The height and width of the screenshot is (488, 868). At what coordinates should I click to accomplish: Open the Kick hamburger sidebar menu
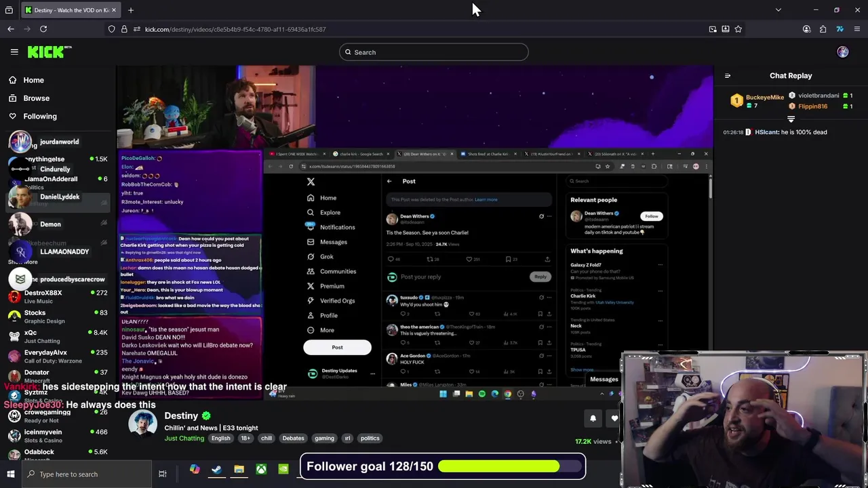coord(14,52)
